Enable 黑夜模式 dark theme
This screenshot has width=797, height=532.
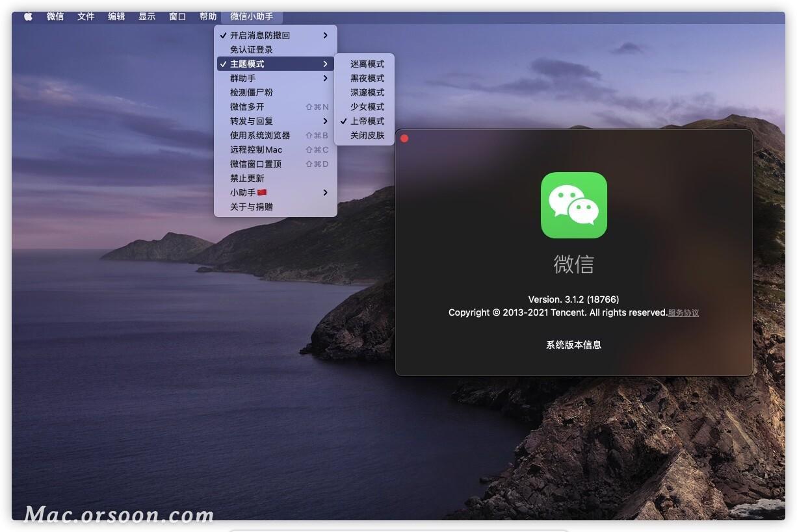367,78
